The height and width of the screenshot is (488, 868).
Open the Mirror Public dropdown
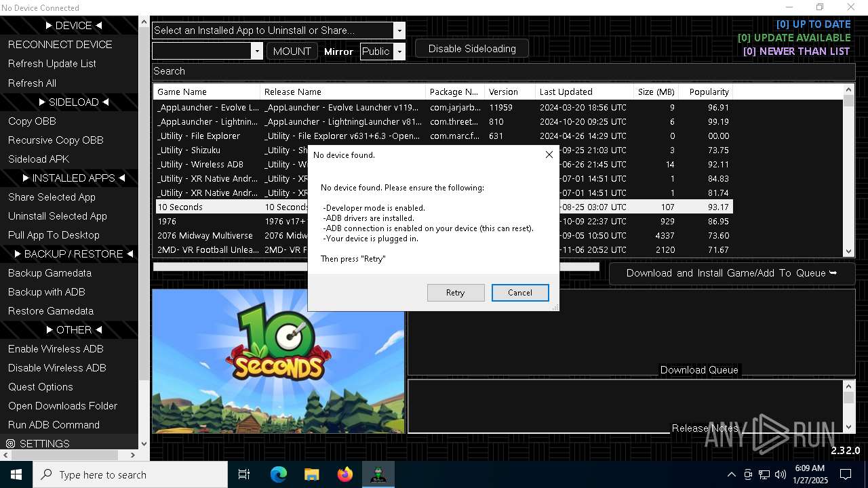399,51
